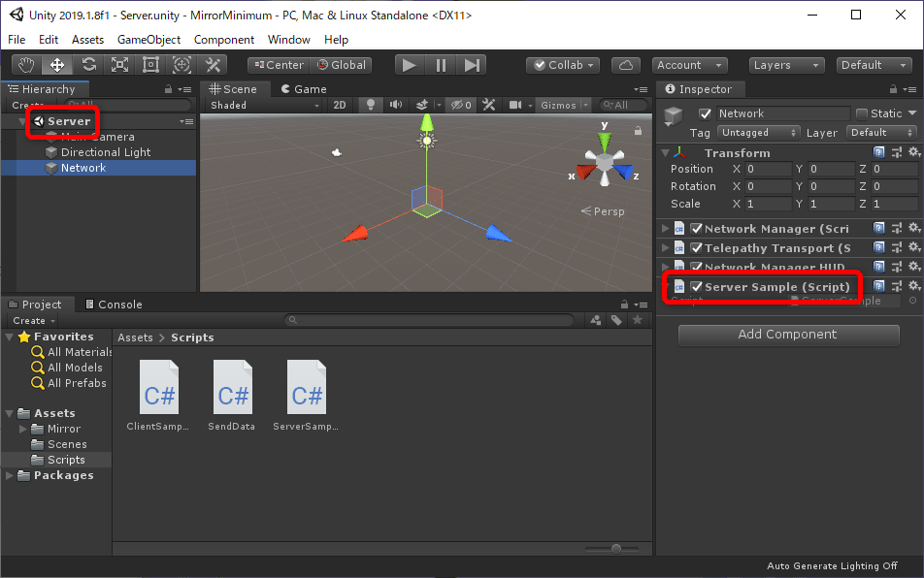Viewport: 924px width, 578px height.
Task: Toggle pivot Center button
Action: pos(279,65)
